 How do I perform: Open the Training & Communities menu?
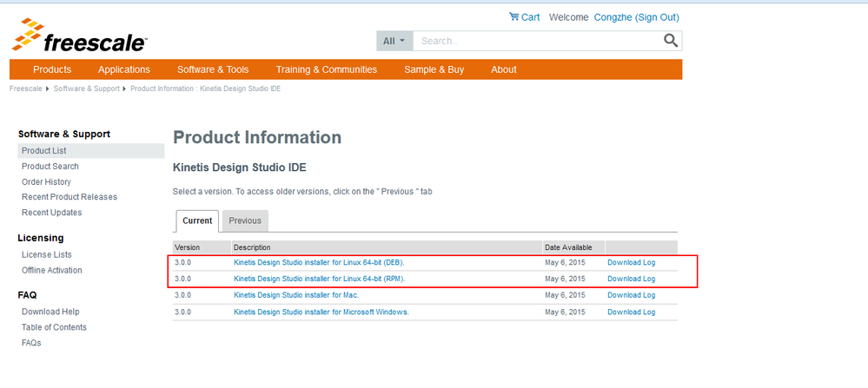327,69
